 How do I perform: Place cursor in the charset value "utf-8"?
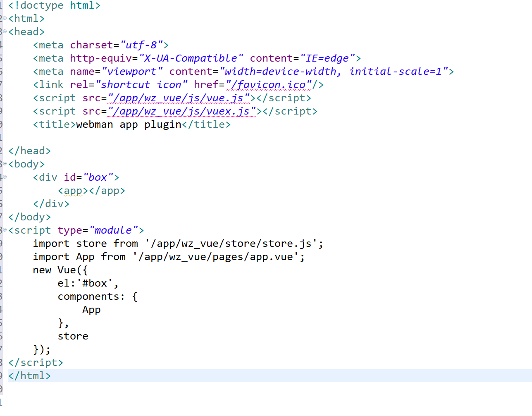coord(141,45)
